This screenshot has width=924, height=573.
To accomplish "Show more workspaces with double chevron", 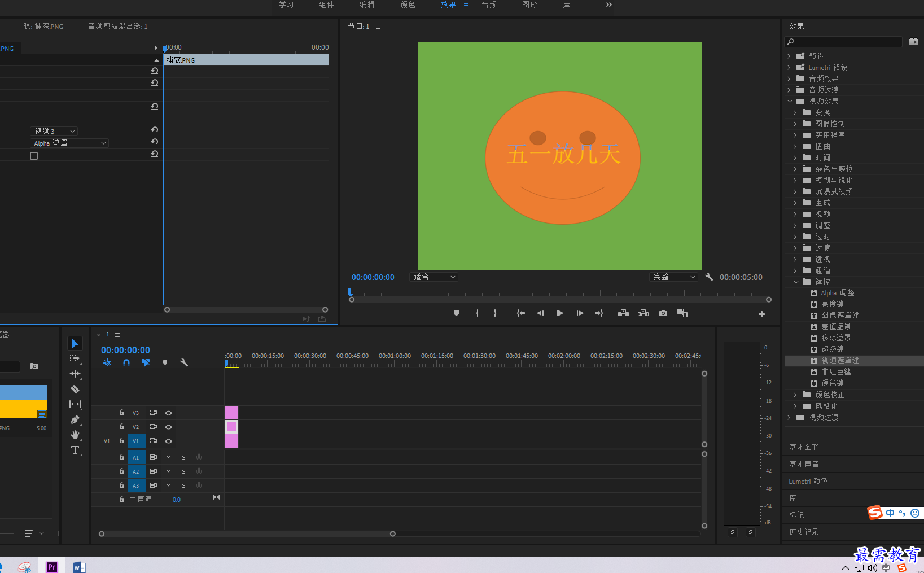I will point(608,5).
